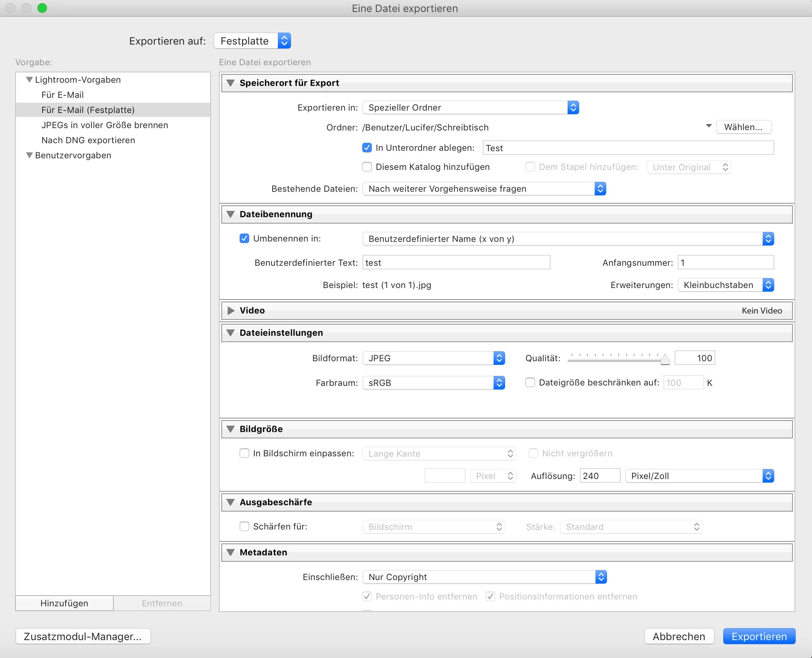Open Bestehende Dateien dropdown

[x=484, y=189]
